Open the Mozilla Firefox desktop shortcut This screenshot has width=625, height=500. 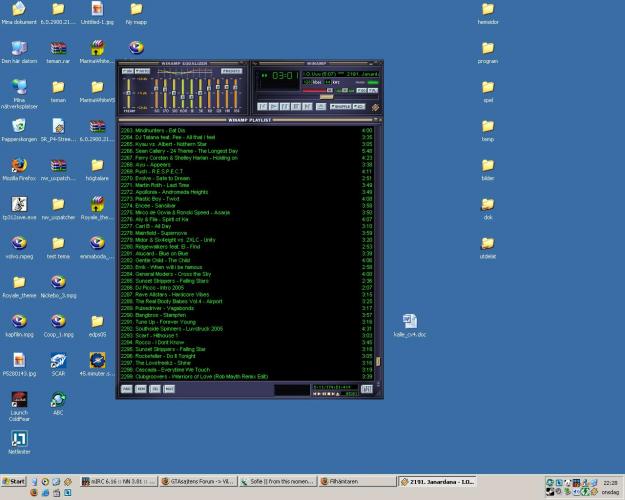click(x=19, y=166)
